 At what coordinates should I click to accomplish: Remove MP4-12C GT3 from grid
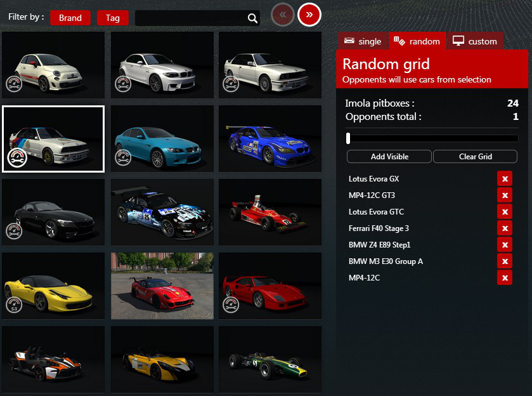[x=505, y=195]
